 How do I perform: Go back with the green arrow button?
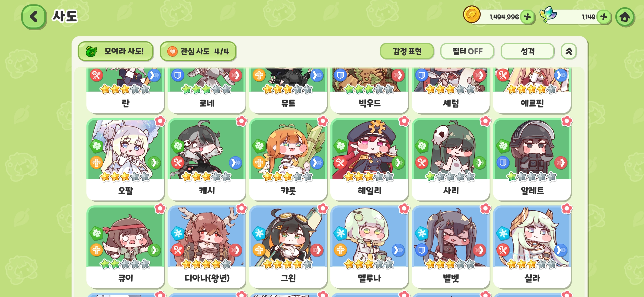point(34,17)
